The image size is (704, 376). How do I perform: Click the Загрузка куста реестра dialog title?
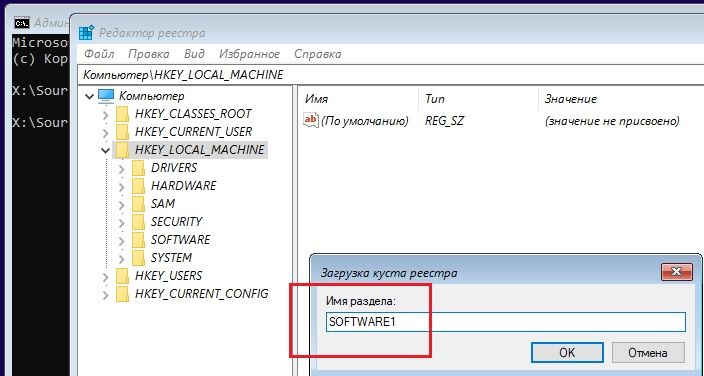389,273
